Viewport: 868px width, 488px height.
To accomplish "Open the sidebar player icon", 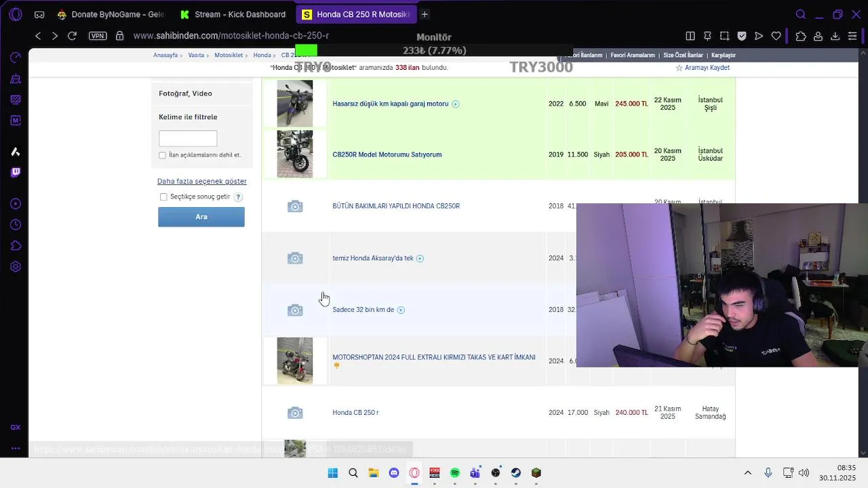I will [x=16, y=204].
